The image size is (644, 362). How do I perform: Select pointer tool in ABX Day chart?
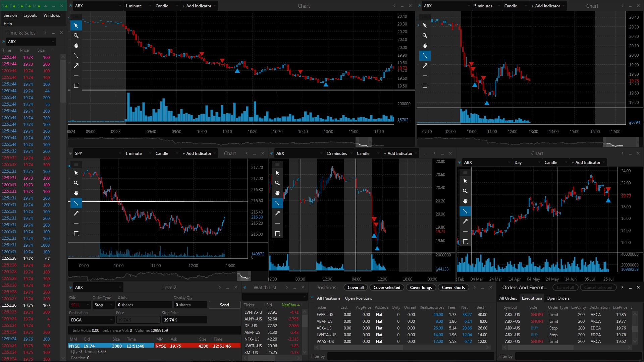point(465,181)
